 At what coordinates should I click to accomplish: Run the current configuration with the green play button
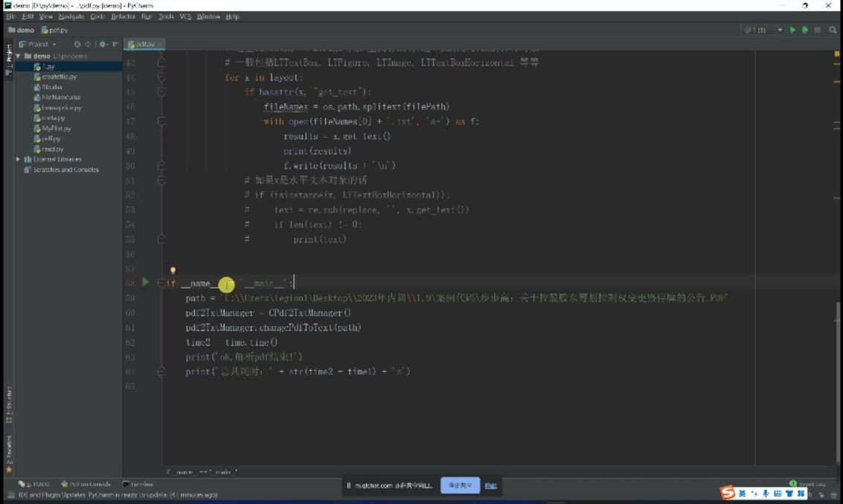[792, 30]
